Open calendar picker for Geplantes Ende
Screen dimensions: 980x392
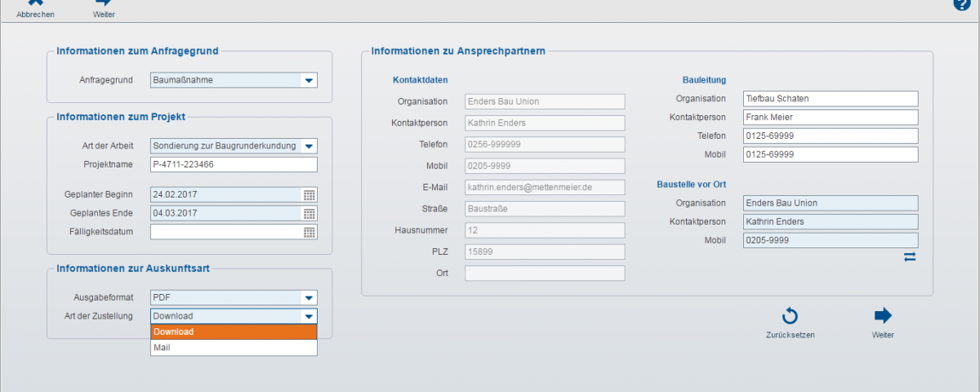pyautogui.click(x=310, y=213)
